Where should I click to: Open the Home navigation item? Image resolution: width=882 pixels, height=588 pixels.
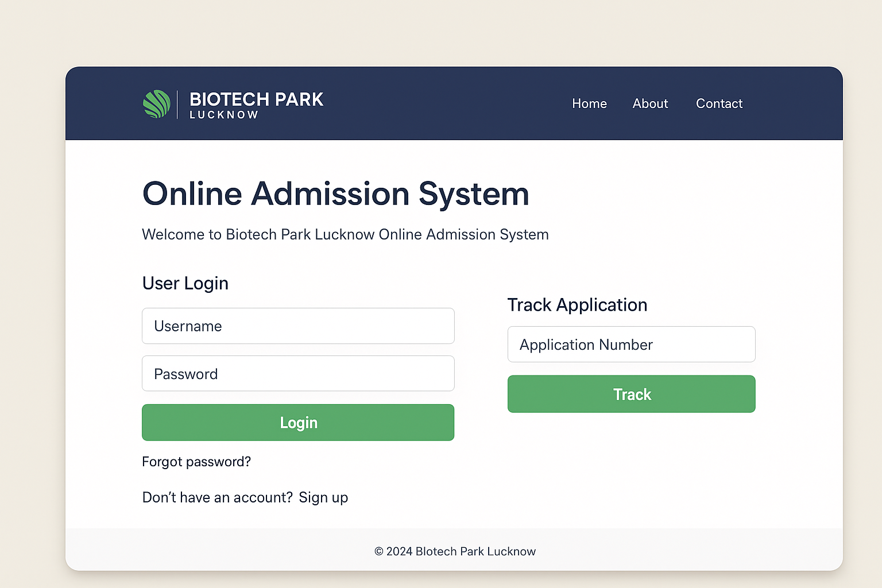point(589,104)
